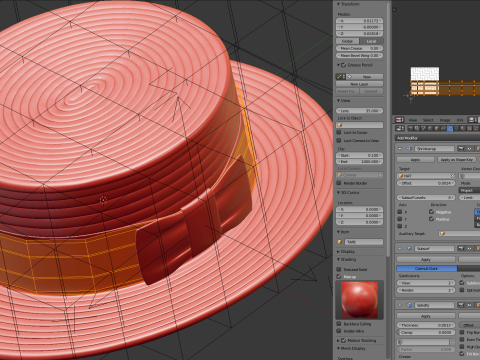Collapse the View panel
Screen dimensions: 480x360
[x=339, y=100]
